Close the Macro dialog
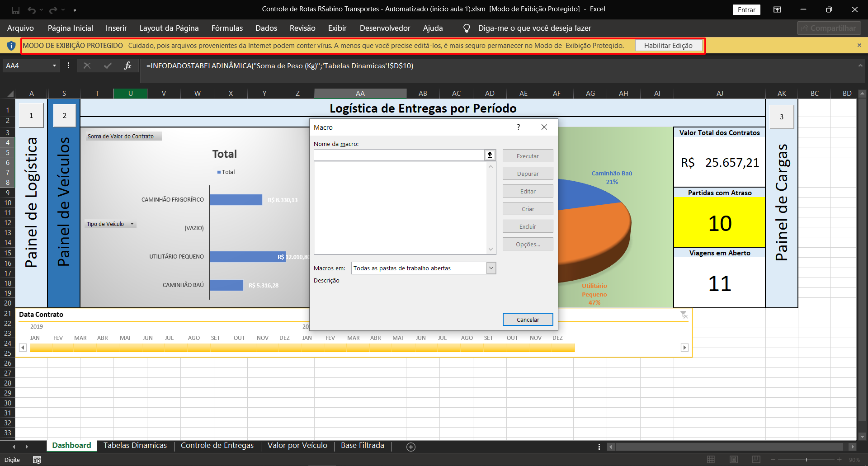Image resolution: width=868 pixels, height=466 pixels. [x=544, y=127]
